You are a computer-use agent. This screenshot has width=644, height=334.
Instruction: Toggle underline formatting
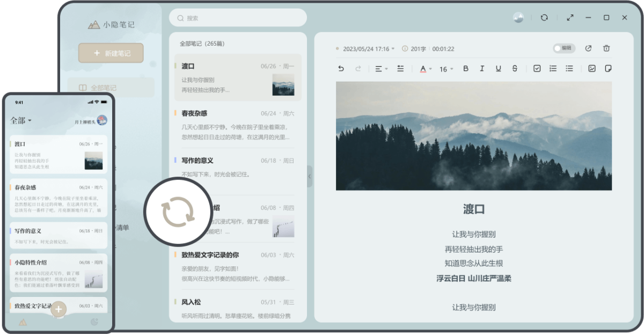(x=498, y=69)
